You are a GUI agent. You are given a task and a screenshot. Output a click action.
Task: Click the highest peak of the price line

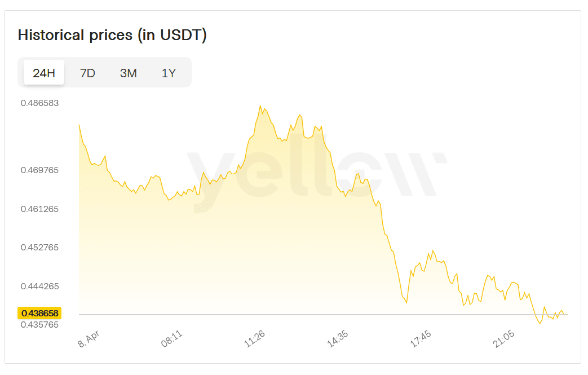click(x=260, y=106)
